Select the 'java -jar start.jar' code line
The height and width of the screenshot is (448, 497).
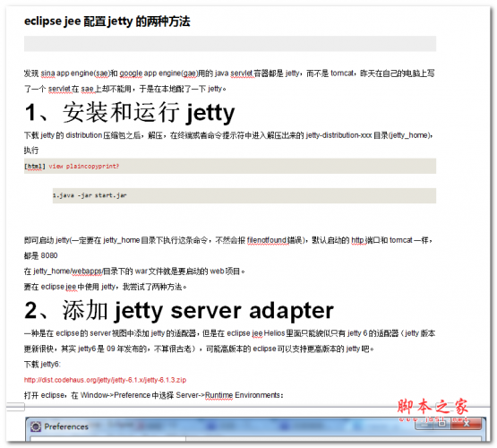click(x=244, y=195)
